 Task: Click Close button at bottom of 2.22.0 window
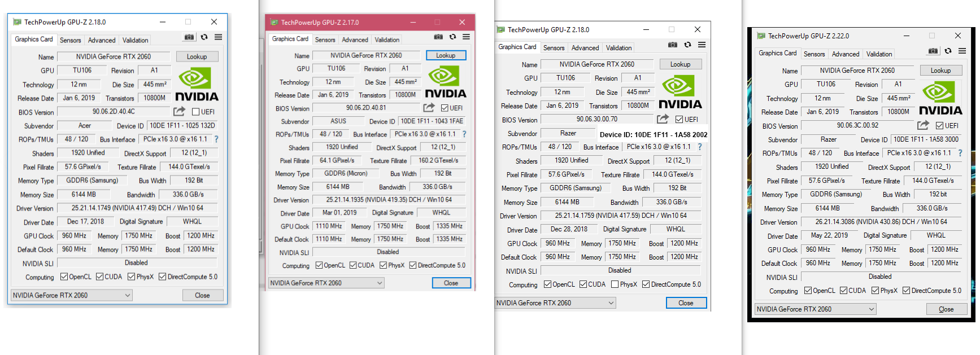pyautogui.click(x=946, y=309)
